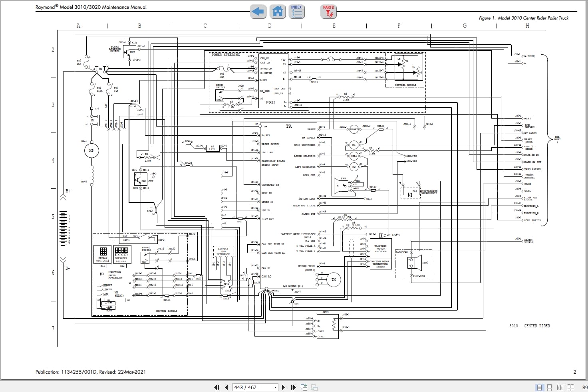Jump to the first page
Viewport: 588px width, 392px height.
(x=217, y=387)
